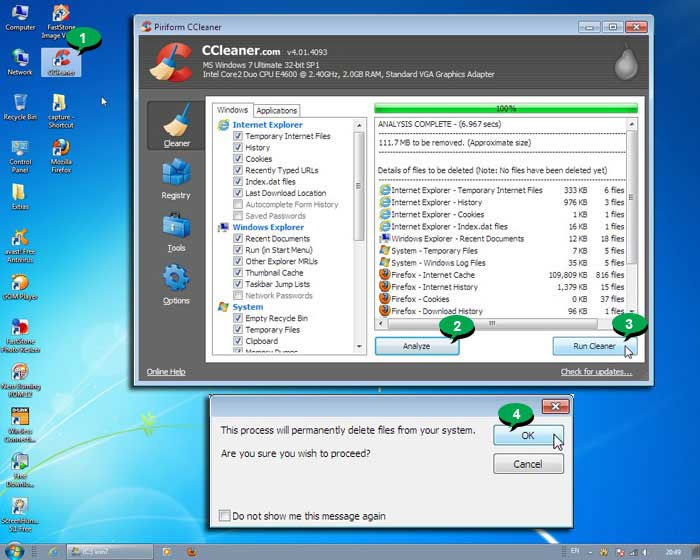Click the CCleaner logo in header
700x560 pixels.
click(171, 63)
